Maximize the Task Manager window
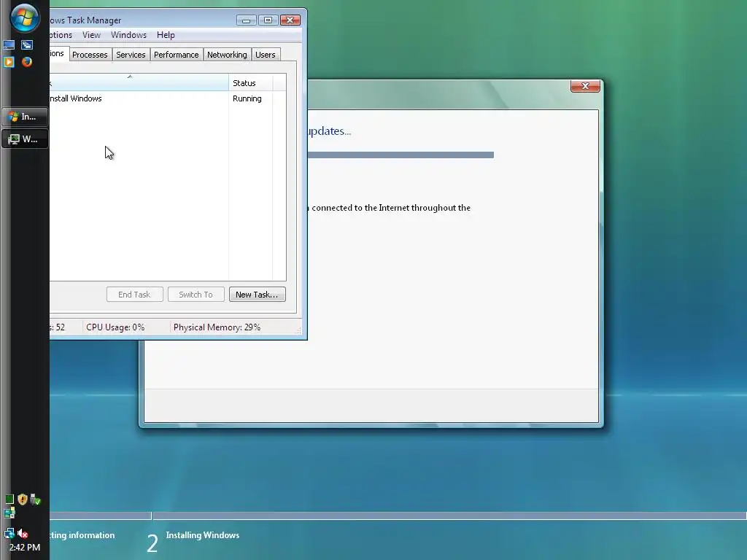Image resolution: width=747 pixels, height=560 pixels. pos(268,20)
